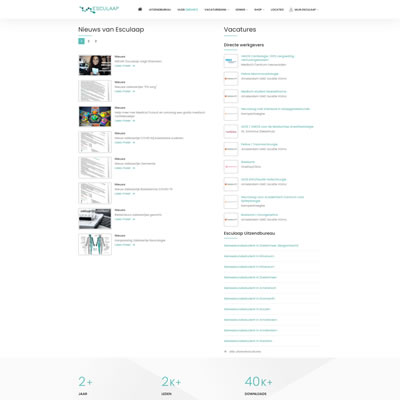Open the Medisch Centrum employer logo in Vacatures
The width and height of the screenshot is (400, 400).
[x=231, y=61]
